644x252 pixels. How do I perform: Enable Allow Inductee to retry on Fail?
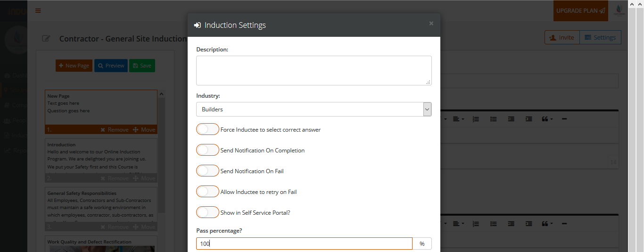(x=207, y=192)
